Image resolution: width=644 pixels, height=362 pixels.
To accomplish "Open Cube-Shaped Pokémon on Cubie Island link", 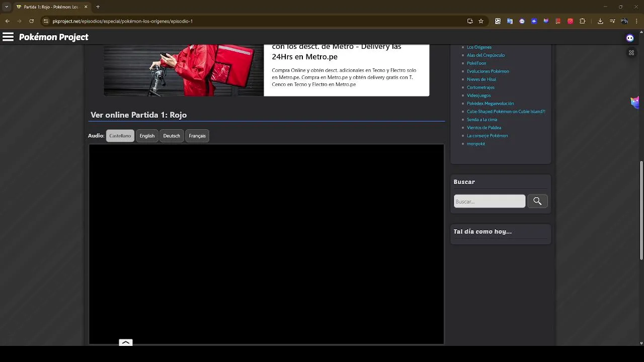I will pos(506,112).
